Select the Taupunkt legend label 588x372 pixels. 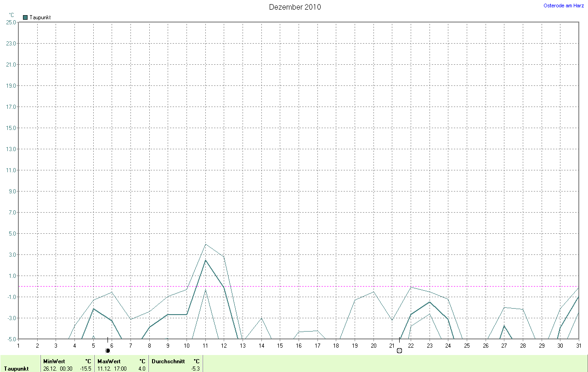click(x=40, y=17)
